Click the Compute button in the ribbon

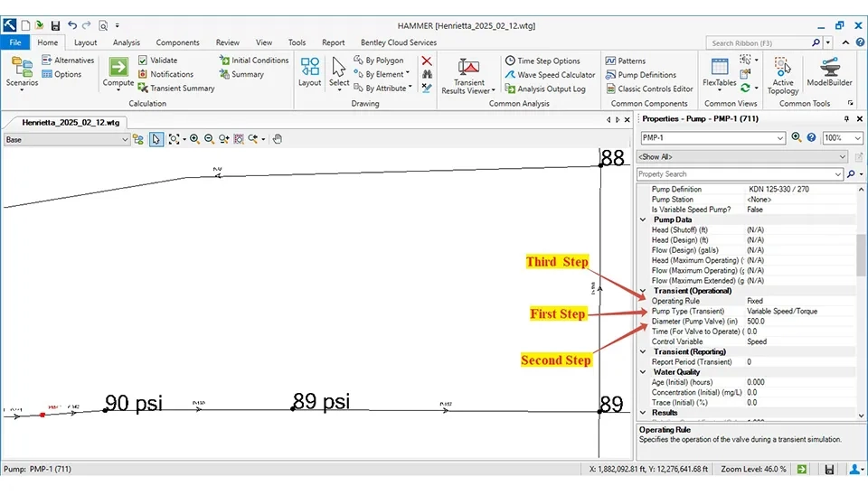click(x=118, y=71)
